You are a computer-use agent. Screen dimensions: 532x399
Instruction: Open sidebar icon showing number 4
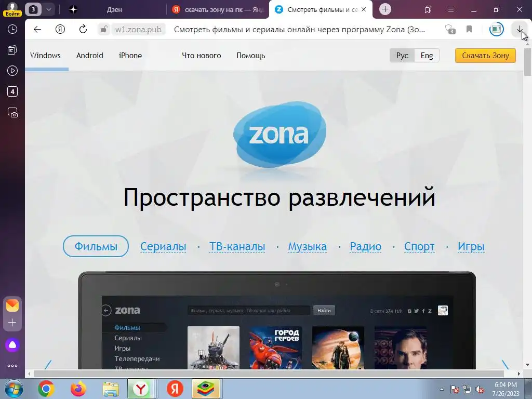click(x=12, y=91)
